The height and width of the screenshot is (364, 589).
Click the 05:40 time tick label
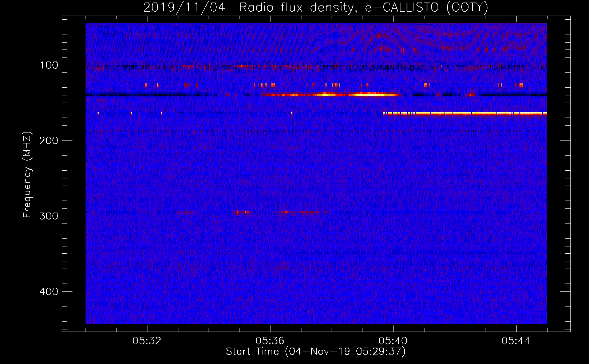tap(393, 341)
